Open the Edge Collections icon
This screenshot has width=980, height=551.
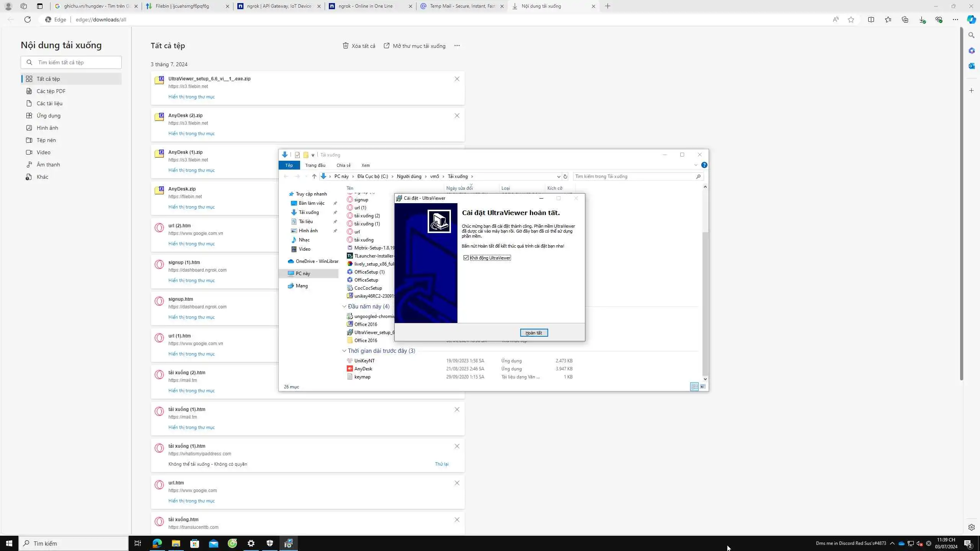point(905,20)
